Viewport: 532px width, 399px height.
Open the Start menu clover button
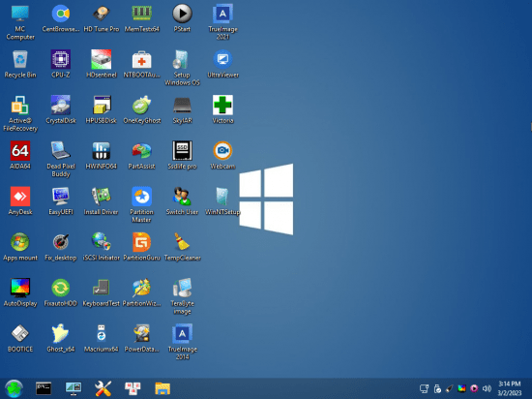coord(14,388)
